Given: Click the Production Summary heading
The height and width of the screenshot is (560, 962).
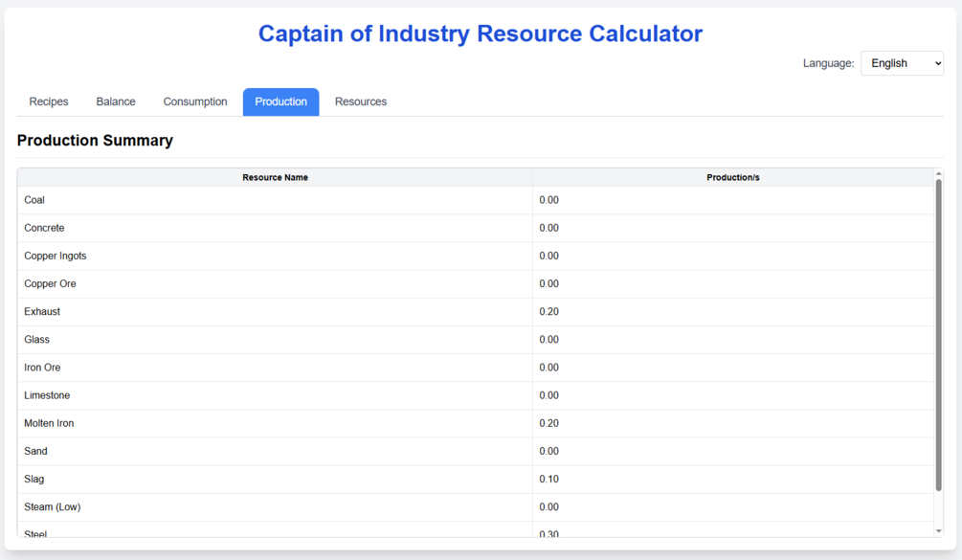Looking at the screenshot, I should [95, 141].
